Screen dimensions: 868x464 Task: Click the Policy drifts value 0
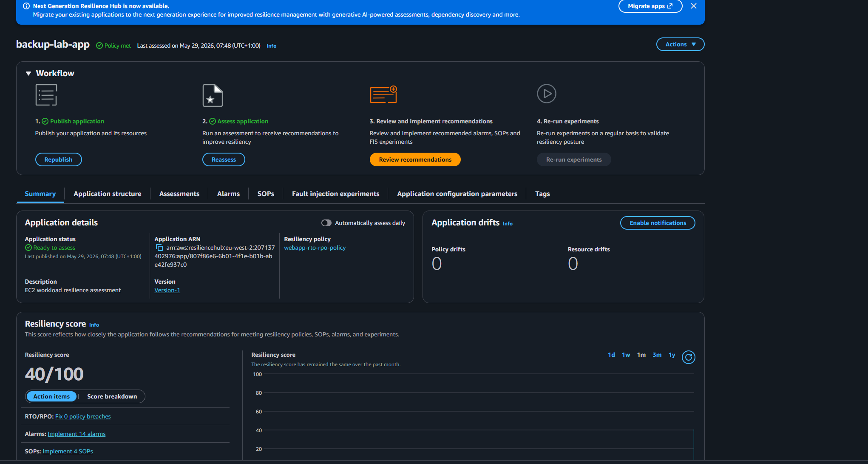pyautogui.click(x=437, y=264)
